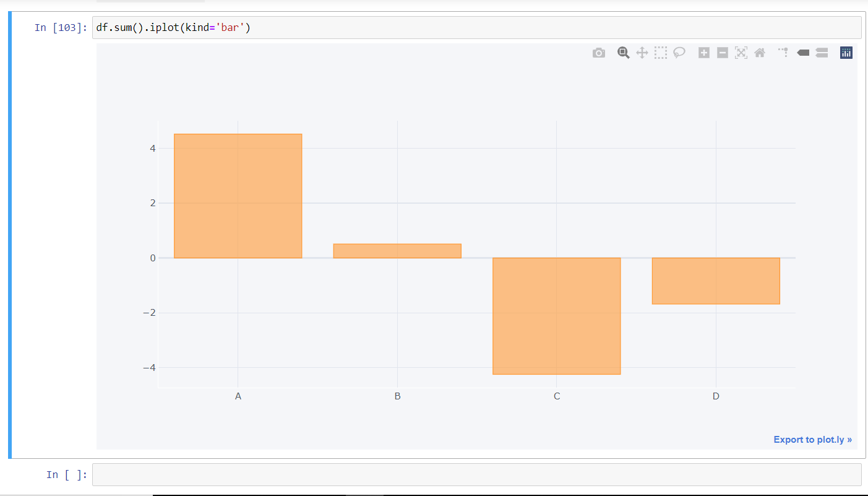
Task: Open Plotly logo link in modebar
Action: click(x=846, y=53)
